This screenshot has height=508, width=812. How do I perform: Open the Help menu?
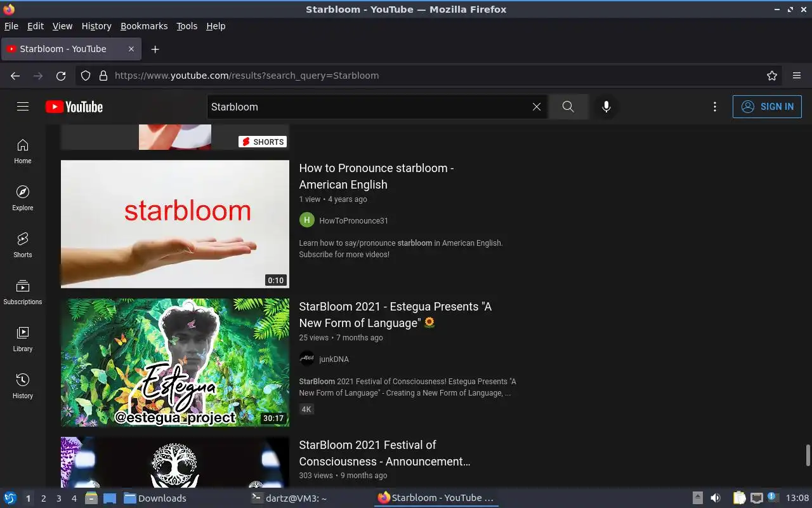click(216, 26)
